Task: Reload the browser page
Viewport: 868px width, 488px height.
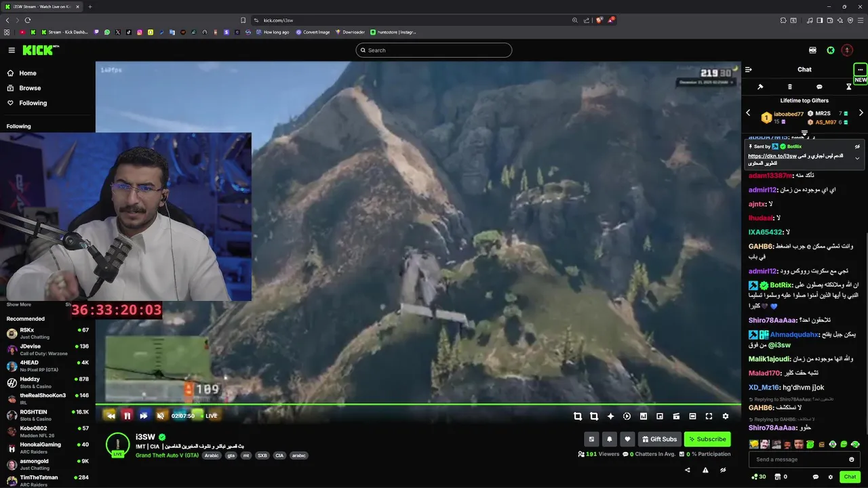Action: pos(28,20)
